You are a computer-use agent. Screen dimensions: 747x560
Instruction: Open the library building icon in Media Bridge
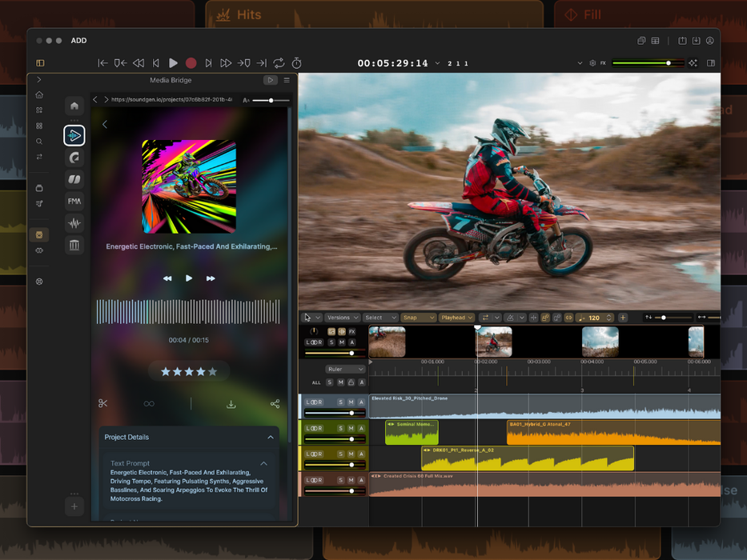point(74,246)
